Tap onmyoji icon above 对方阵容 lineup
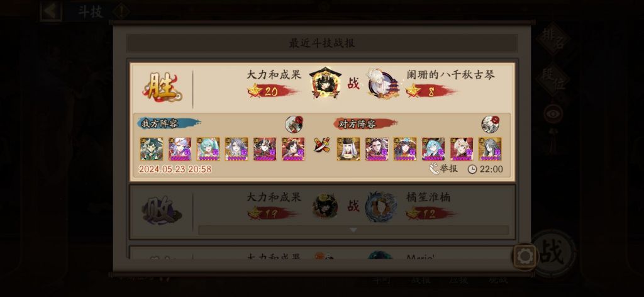 (489, 124)
